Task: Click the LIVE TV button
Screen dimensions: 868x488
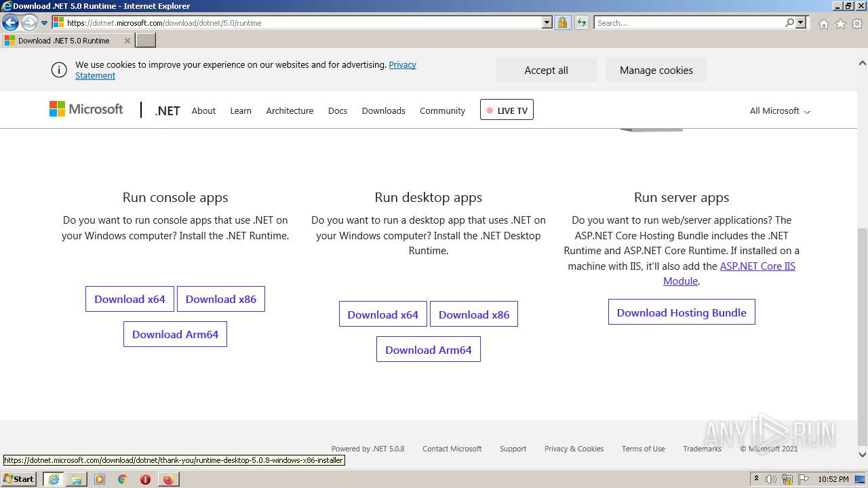Action: click(507, 110)
